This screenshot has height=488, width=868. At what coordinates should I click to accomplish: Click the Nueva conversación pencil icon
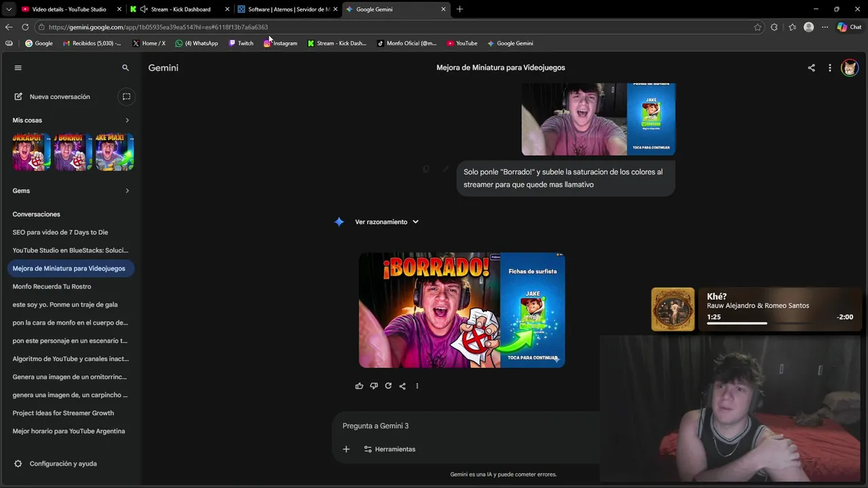tap(18, 97)
